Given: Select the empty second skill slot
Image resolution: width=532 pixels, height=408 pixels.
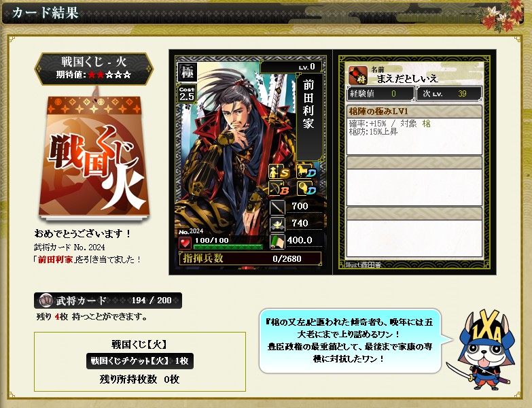Looking at the screenshot, I should pos(414,181).
